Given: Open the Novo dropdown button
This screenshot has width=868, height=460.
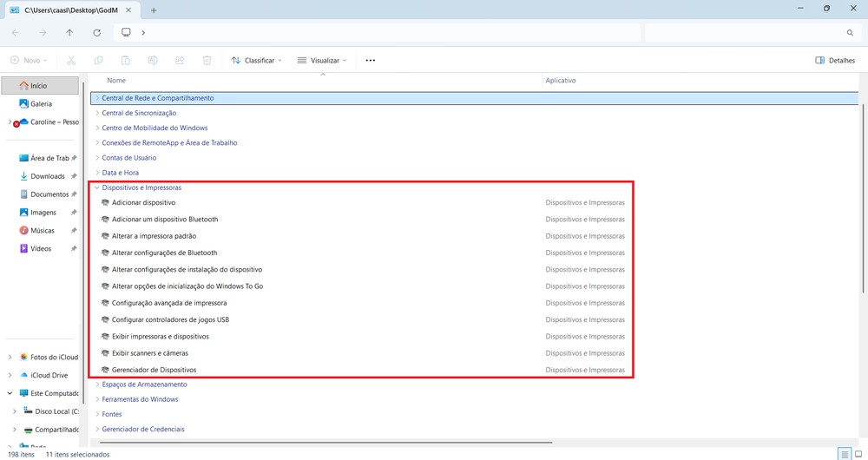Looking at the screenshot, I should (x=29, y=61).
